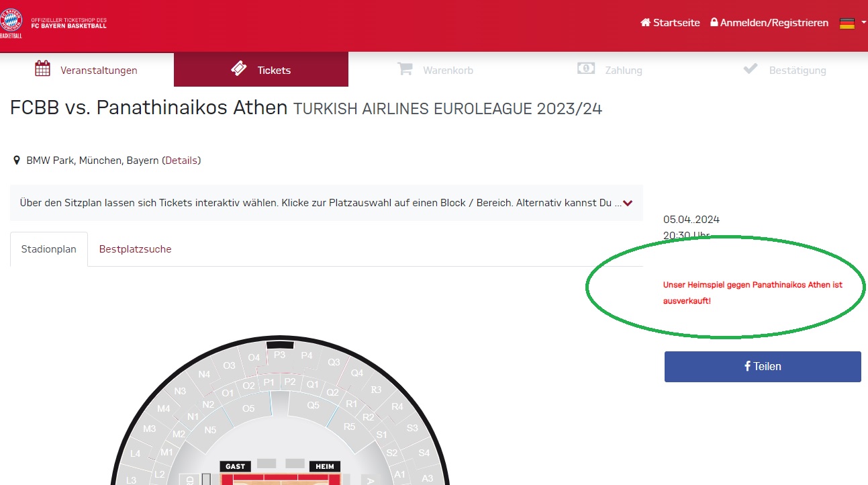Image resolution: width=868 pixels, height=485 pixels.
Task: Select seating block L4
Action: (136, 453)
